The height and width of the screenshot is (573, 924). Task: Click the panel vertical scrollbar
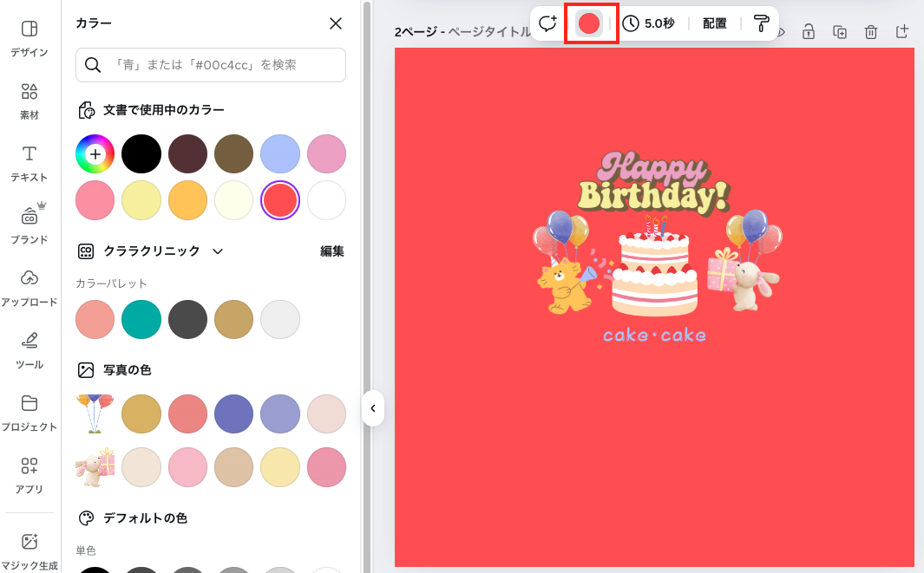(x=367, y=286)
